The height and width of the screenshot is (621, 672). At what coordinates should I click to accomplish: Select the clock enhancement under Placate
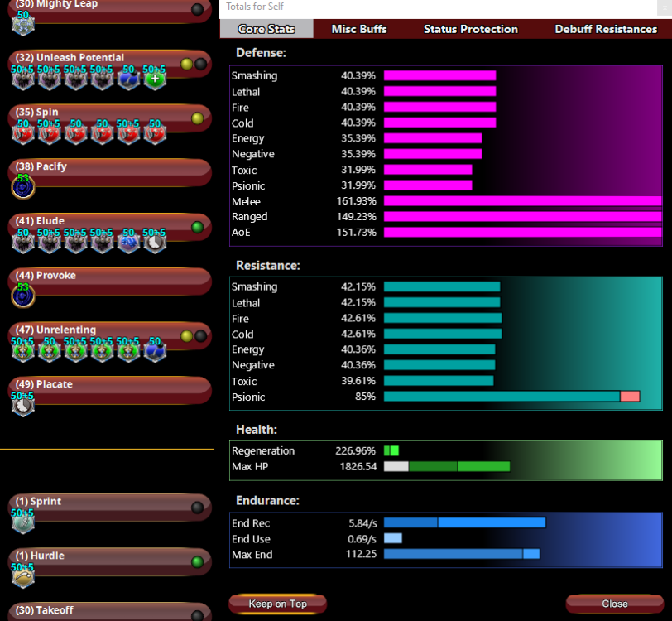point(22,405)
